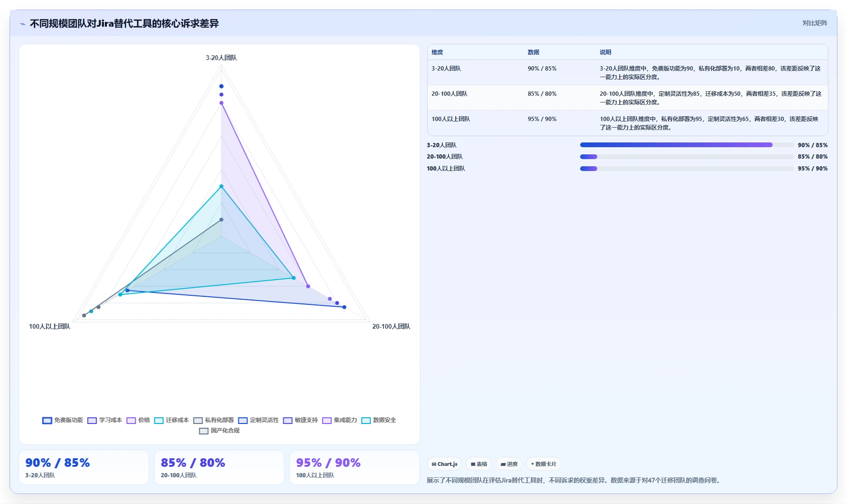
Task: Click the footer text about 47个迁移团队
Action: point(574,480)
